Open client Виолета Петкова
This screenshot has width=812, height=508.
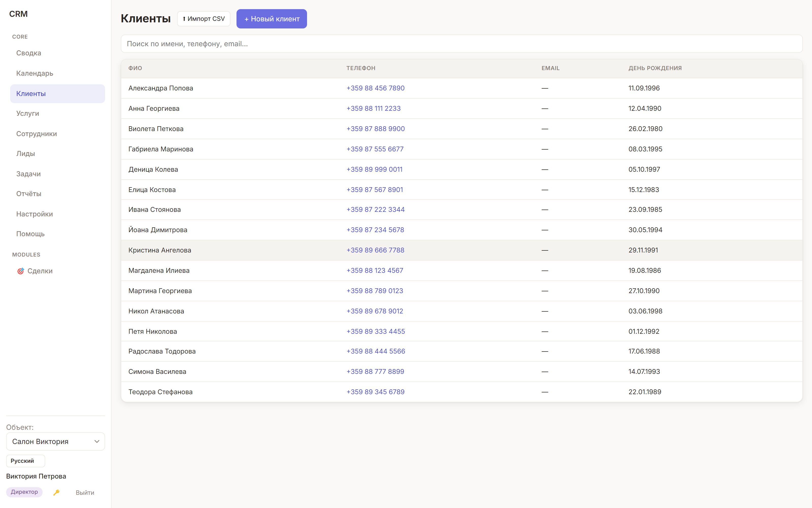[156, 129]
